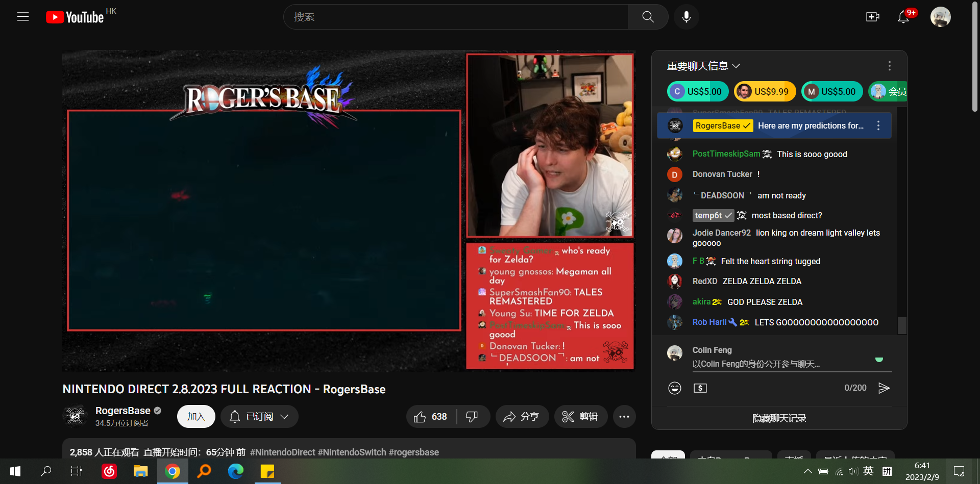This screenshot has width=980, height=484.
Task: Open more video actions menu
Action: coord(624,416)
